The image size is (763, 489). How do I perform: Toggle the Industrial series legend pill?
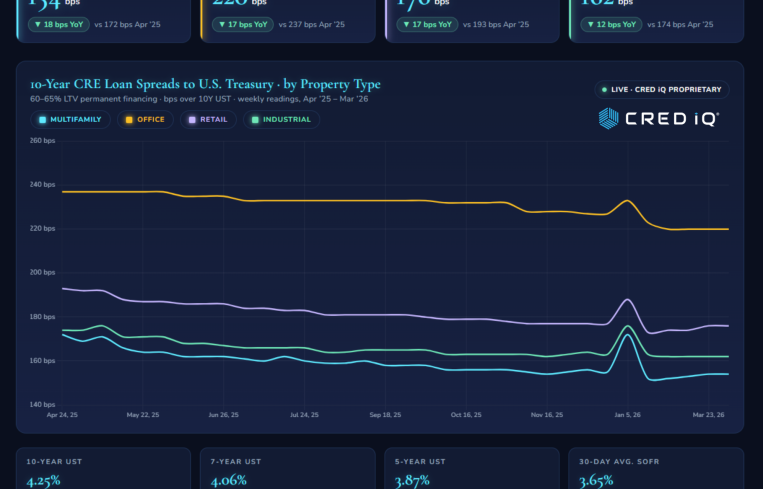click(280, 120)
